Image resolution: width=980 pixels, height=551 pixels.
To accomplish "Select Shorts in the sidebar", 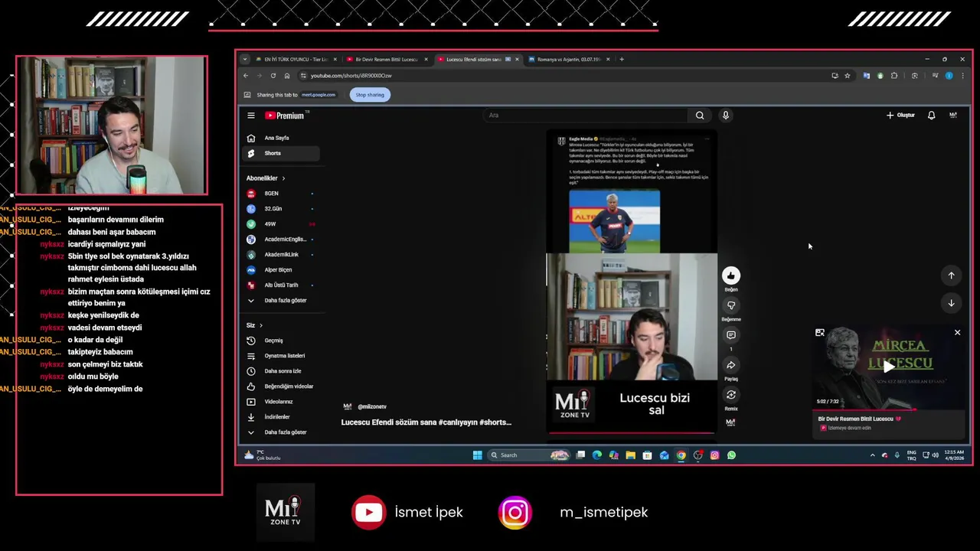I will pyautogui.click(x=282, y=153).
